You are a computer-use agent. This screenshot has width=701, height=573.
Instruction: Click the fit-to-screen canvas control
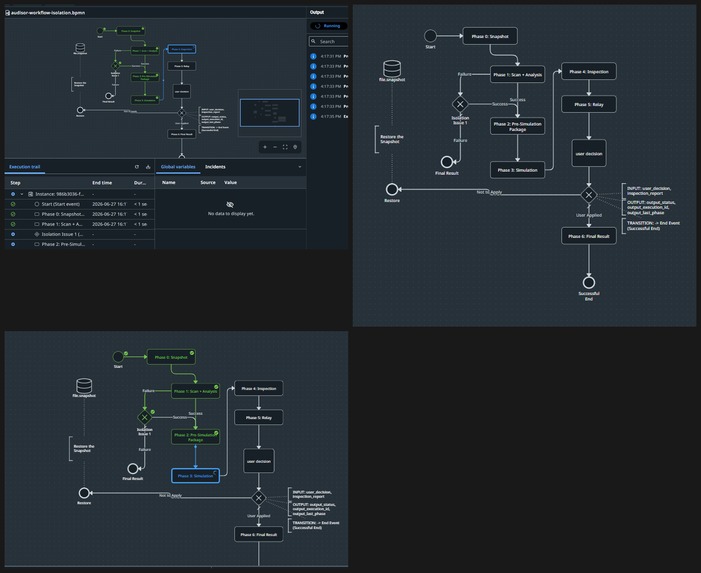(285, 147)
